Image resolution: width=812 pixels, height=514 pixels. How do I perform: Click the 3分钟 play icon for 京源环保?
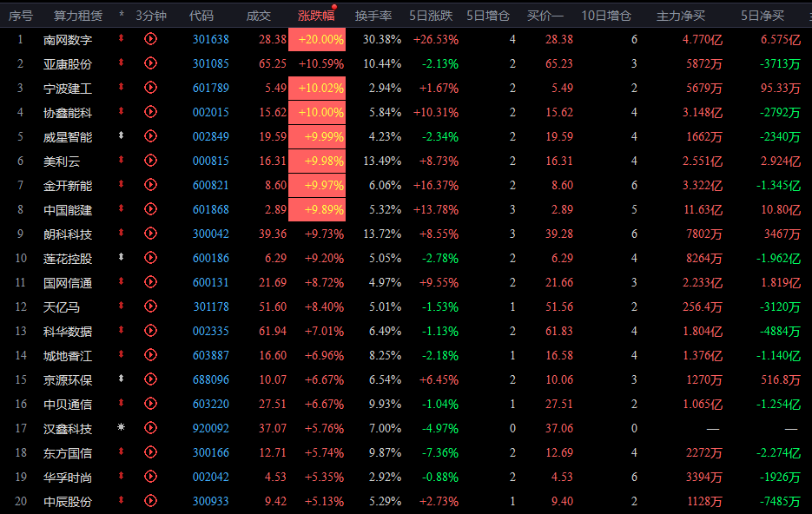coord(150,379)
